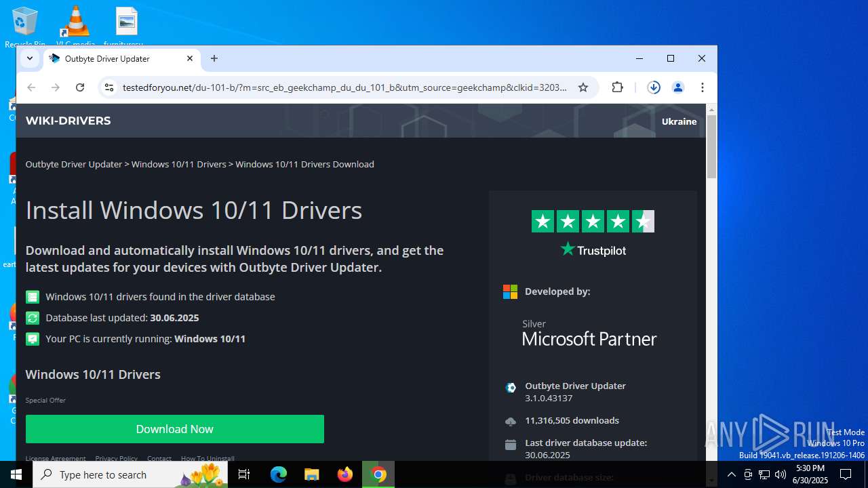Bookmark this page with the star icon
This screenshot has width=868, height=488.
[583, 87]
